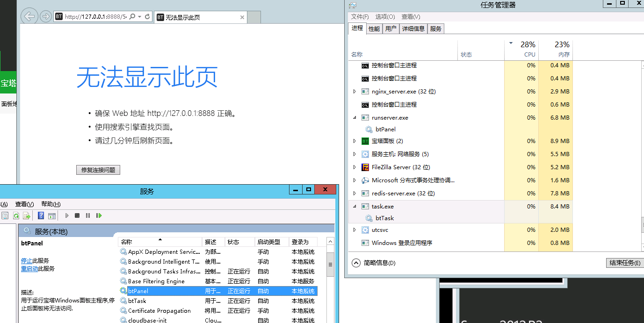This screenshot has height=323, width=644.
Task: Expand the FileZilla Server process group
Action: [355, 167]
